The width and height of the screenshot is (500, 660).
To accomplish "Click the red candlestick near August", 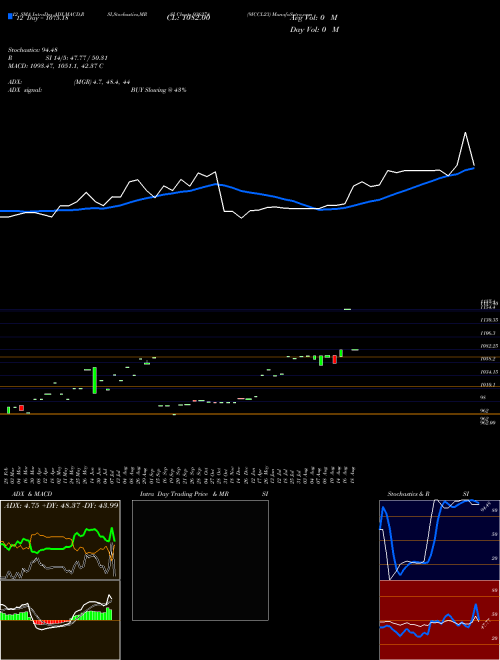I will 335,359.
